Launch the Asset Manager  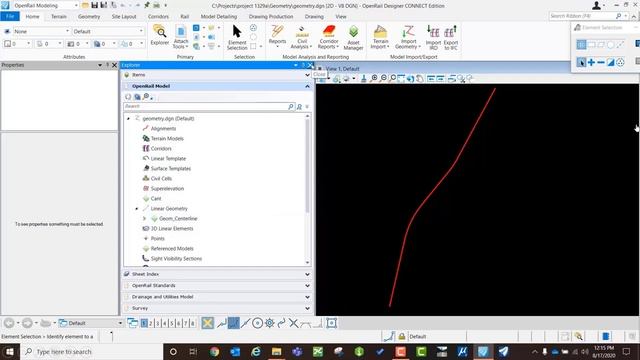coord(353,37)
